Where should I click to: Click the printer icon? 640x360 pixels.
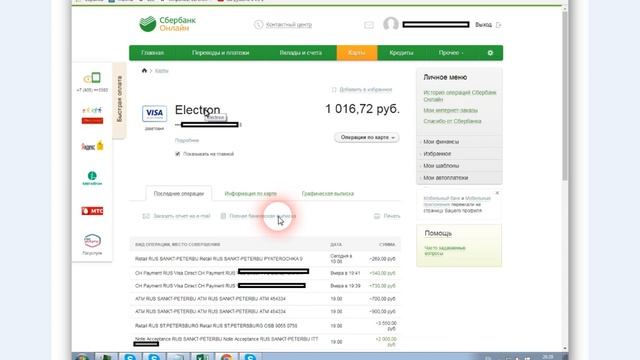(377, 216)
